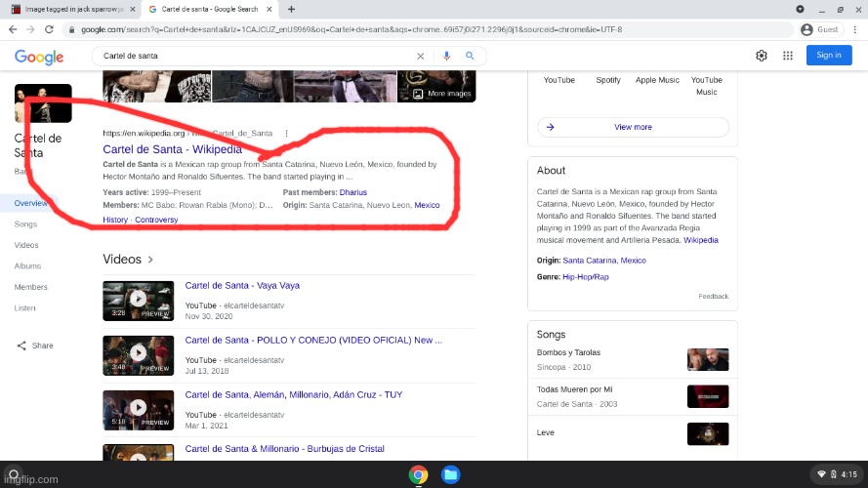Viewport: 868px width, 488px height.
Task: Click the Share button in the sidebar
Action: (35, 346)
